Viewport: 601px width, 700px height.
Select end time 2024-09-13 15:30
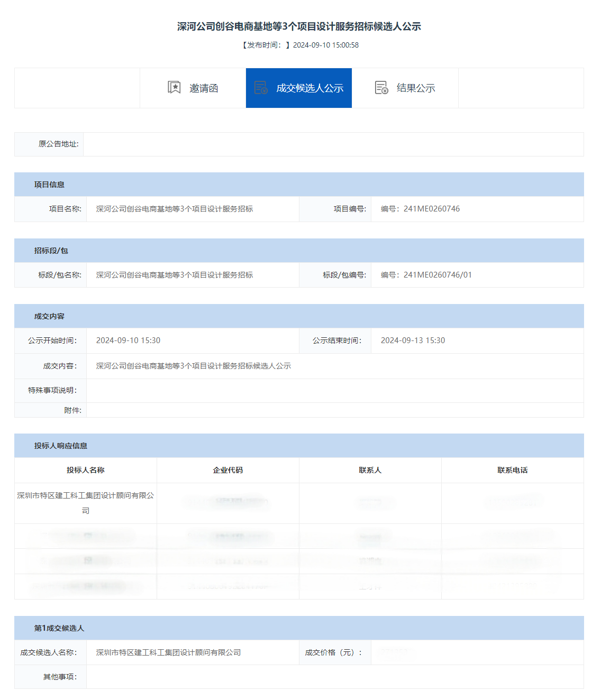click(x=413, y=340)
